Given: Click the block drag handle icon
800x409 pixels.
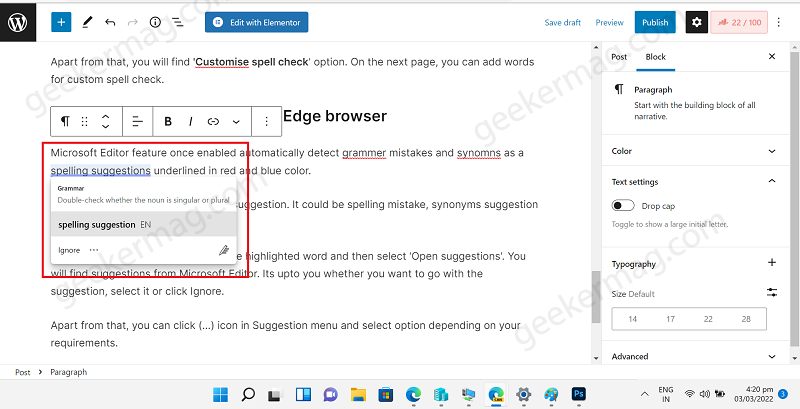Looking at the screenshot, I should [85, 121].
